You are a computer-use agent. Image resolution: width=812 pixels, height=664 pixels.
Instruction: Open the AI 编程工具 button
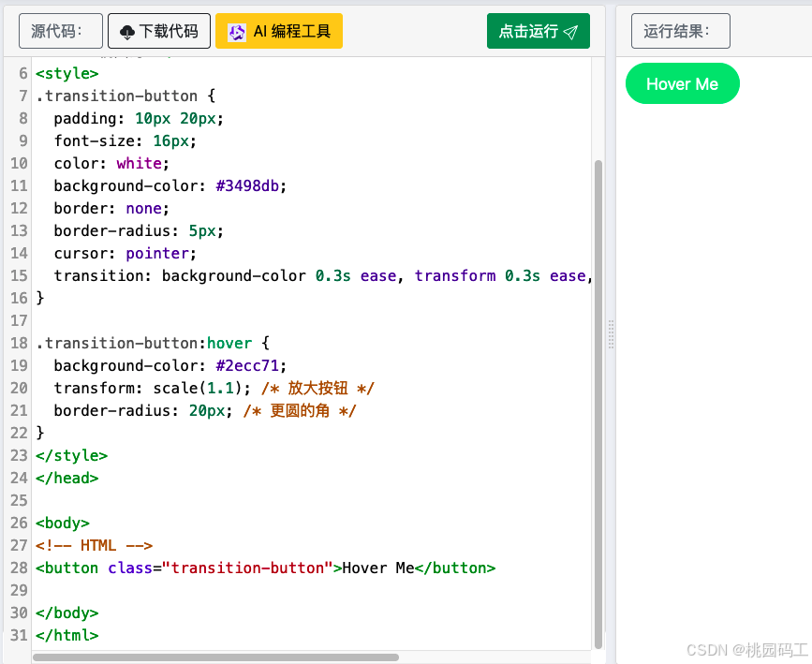click(x=279, y=31)
